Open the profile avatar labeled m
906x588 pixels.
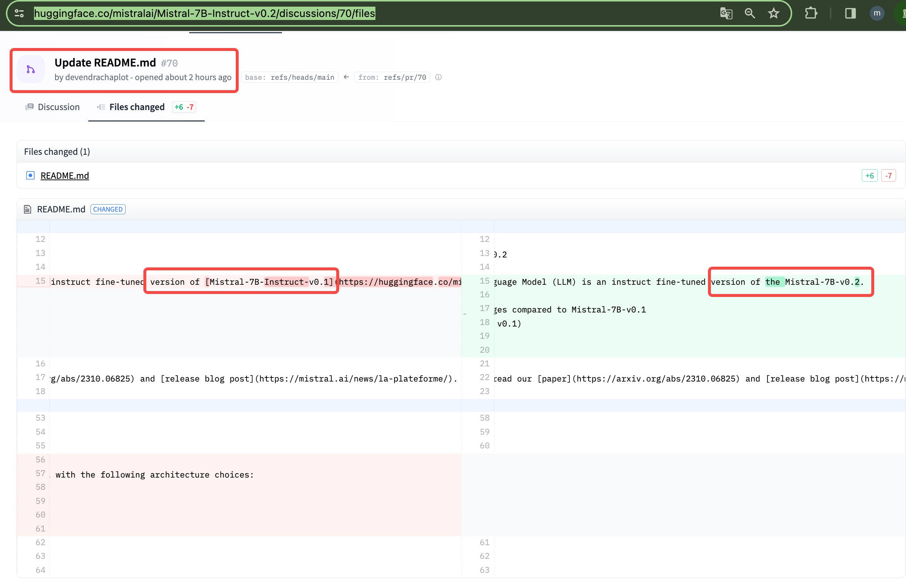(x=877, y=14)
